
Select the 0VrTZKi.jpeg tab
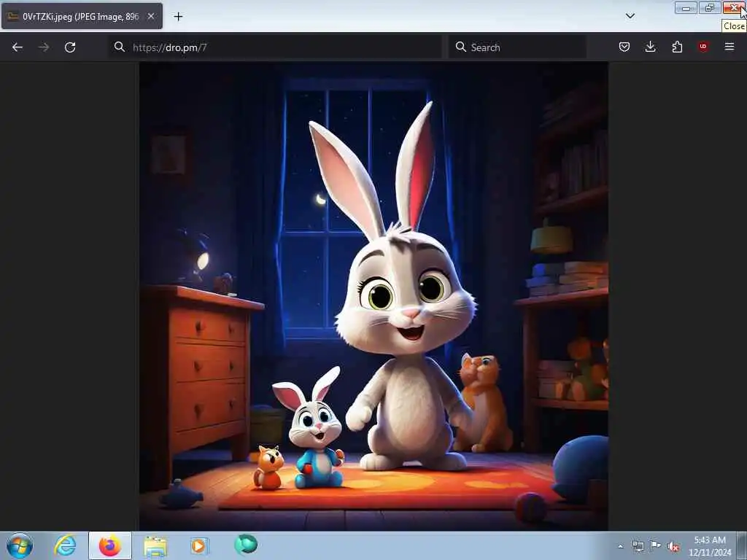pyautogui.click(x=82, y=16)
